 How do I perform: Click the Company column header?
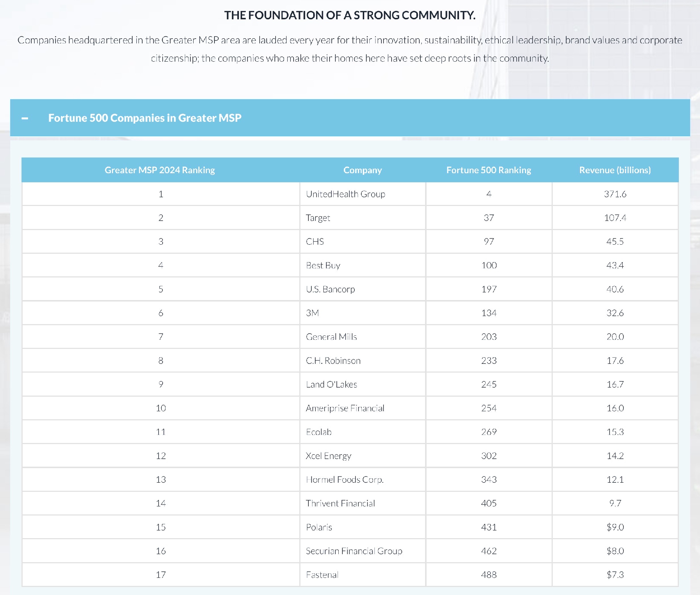click(362, 170)
